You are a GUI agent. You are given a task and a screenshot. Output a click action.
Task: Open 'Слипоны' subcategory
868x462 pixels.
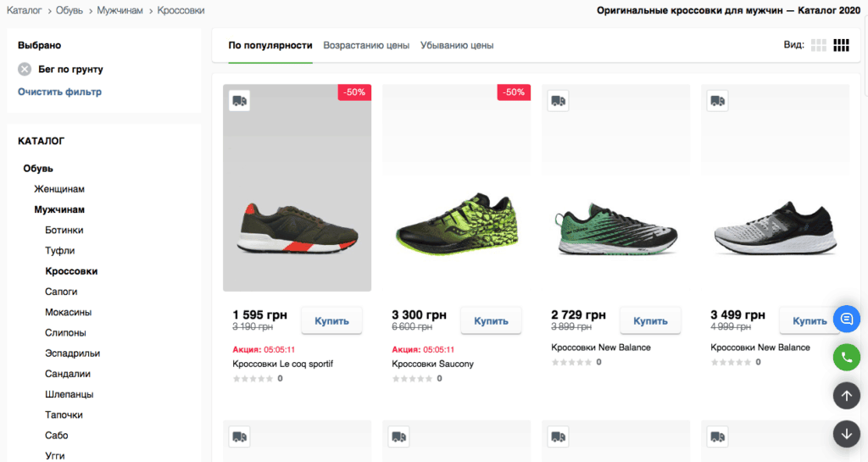pyautogui.click(x=65, y=332)
